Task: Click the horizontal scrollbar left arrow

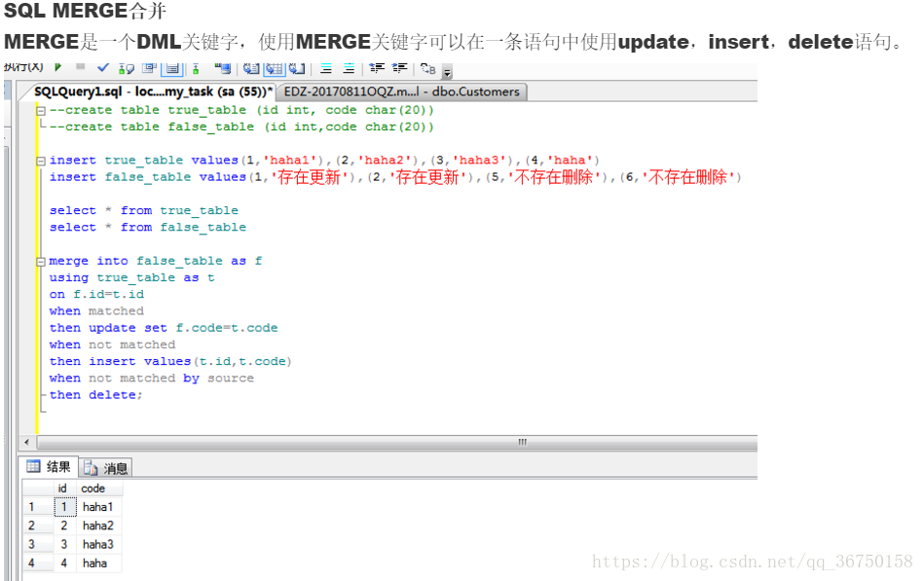Action: [26, 442]
